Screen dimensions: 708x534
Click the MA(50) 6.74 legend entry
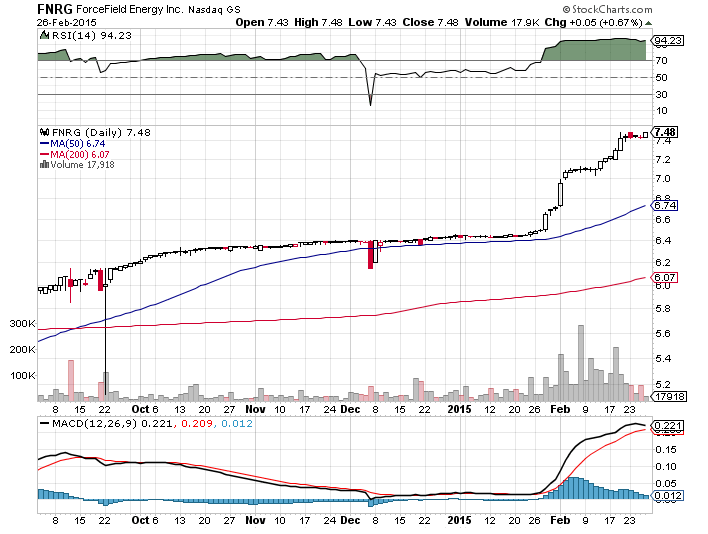(73, 144)
